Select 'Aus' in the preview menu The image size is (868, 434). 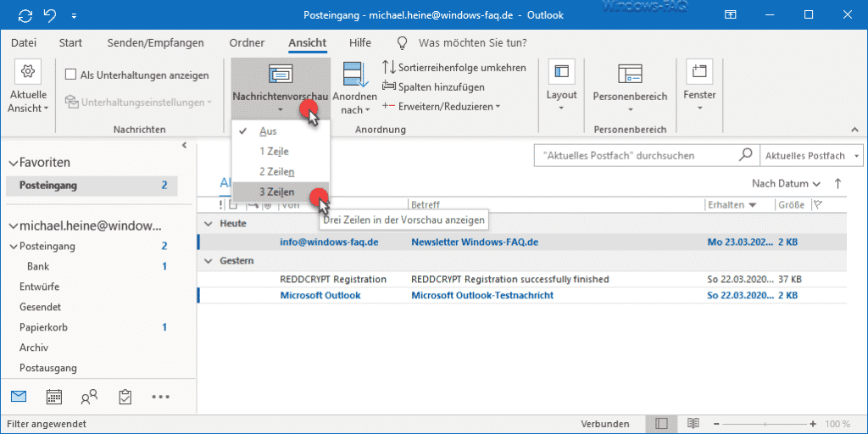pos(281,131)
